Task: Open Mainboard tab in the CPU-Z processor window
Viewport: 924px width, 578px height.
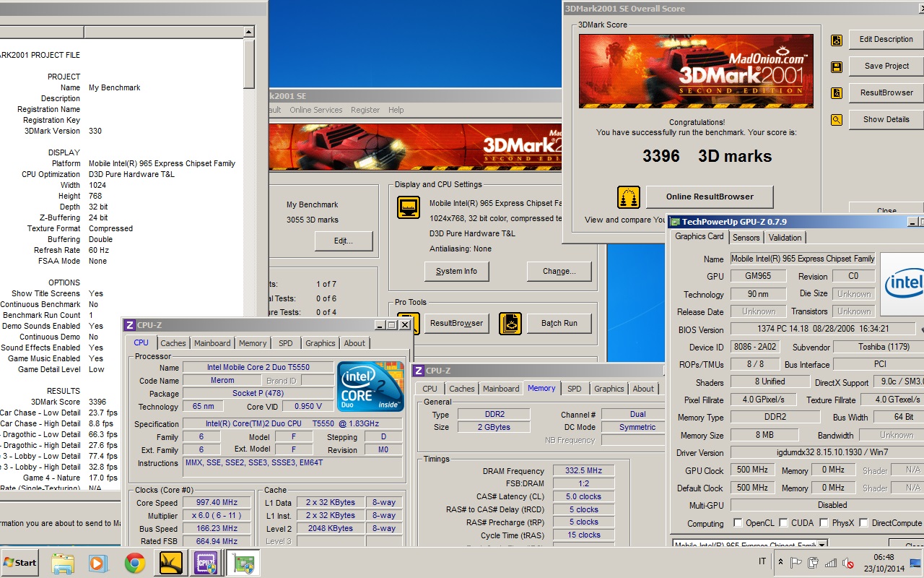Action: click(x=212, y=343)
